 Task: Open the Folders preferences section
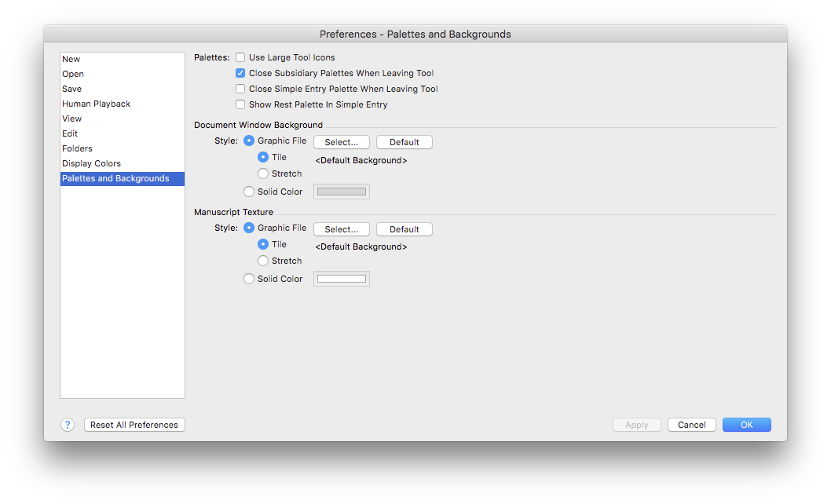[x=77, y=148]
